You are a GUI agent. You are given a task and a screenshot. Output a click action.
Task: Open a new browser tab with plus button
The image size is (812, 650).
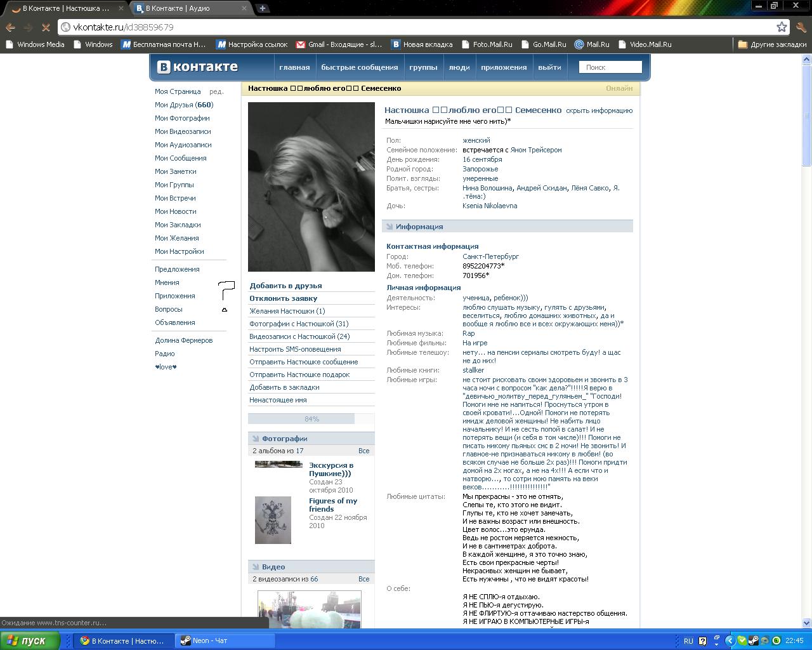click(263, 8)
